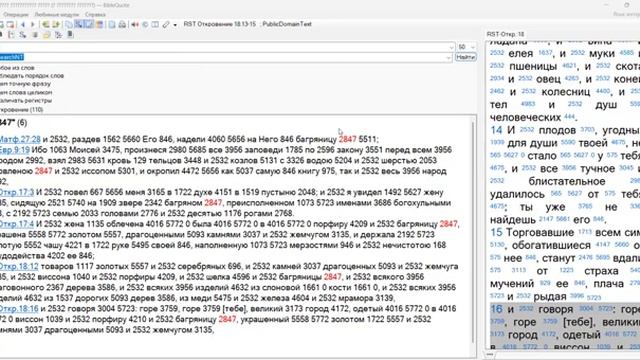Click highlighted verse number 16 in right pane
Viewport: 640px width, 360px height.
496,309
